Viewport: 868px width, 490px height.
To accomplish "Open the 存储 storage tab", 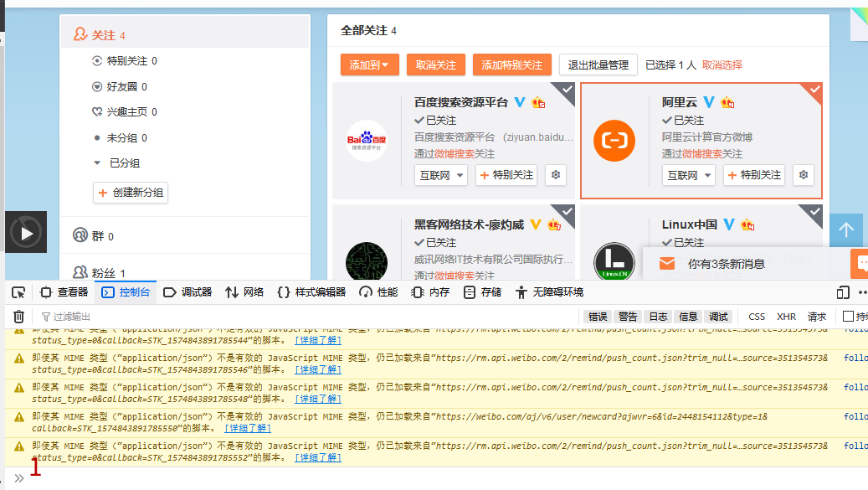I will (x=482, y=292).
